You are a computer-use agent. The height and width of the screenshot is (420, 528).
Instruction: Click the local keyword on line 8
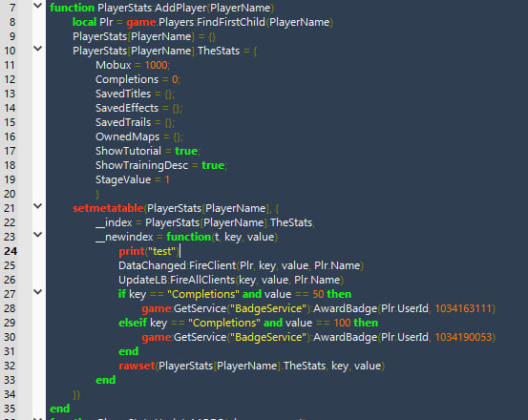(85, 22)
